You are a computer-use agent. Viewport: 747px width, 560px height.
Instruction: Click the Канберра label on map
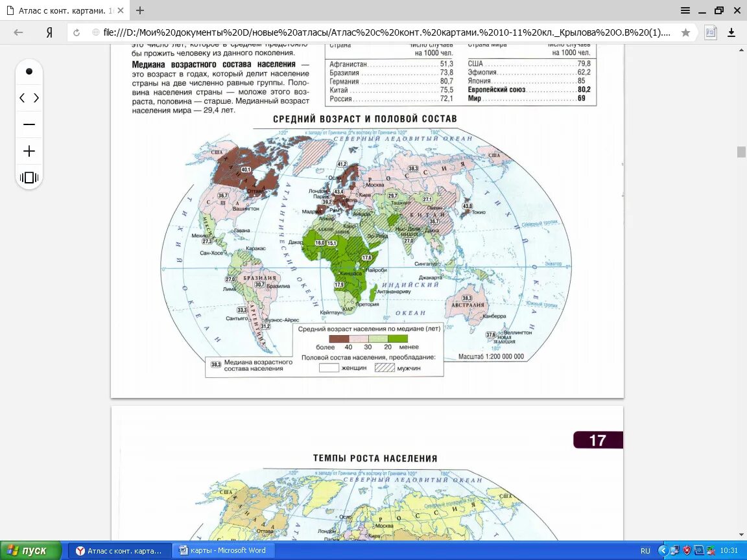click(x=494, y=316)
